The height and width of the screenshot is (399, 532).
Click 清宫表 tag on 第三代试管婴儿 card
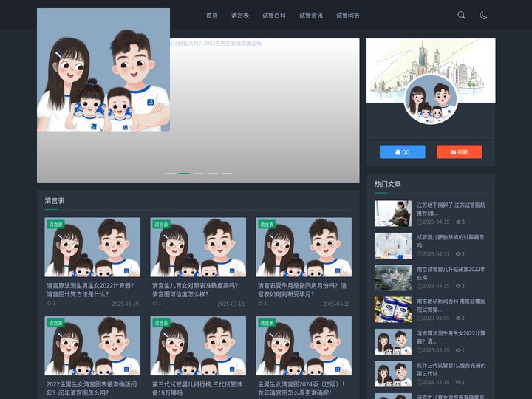click(x=161, y=323)
